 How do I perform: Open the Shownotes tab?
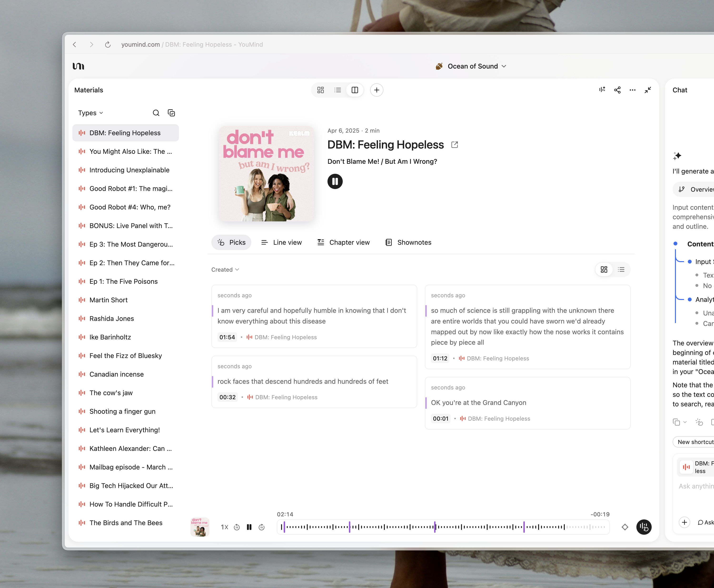(x=408, y=243)
